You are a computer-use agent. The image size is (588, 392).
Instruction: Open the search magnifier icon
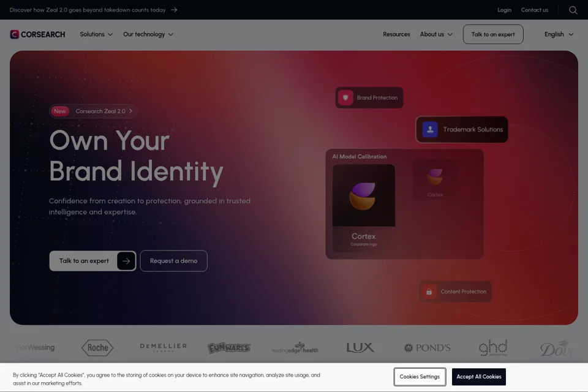(x=573, y=10)
